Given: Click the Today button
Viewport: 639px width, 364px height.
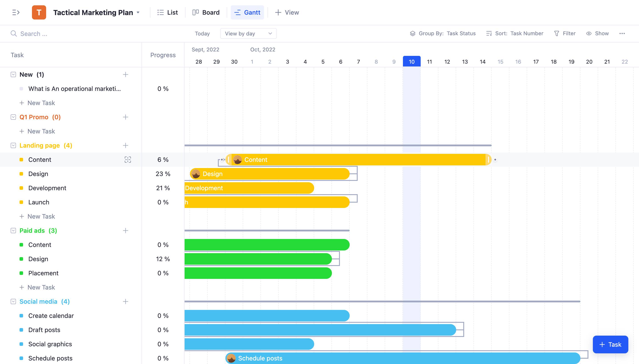Looking at the screenshot, I should point(202,33).
